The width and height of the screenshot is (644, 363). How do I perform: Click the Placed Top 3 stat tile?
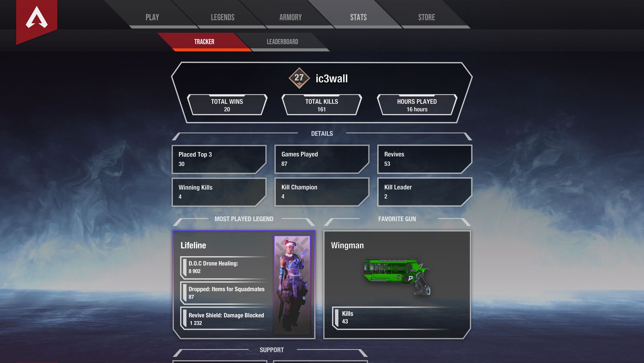point(219,158)
